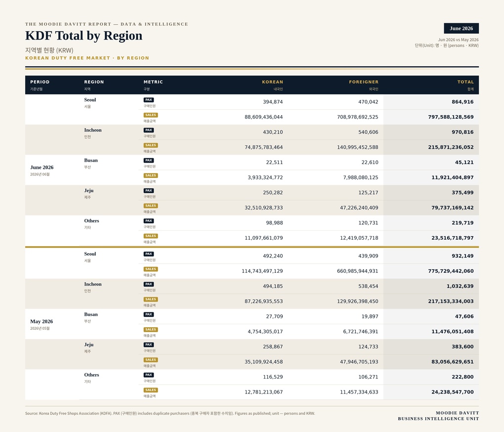Screen dimensions: 504x432
Task: Click the TOTAL column header
Action: click(465, 82)
